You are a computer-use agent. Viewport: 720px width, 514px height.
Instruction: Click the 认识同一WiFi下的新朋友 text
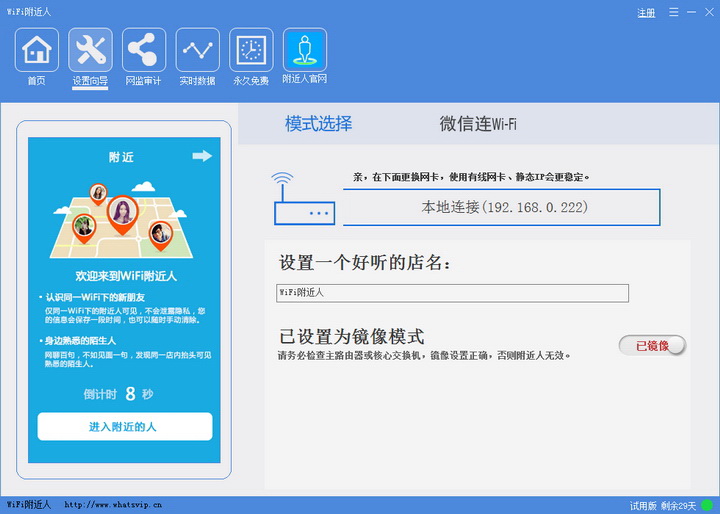click(x=95, y=297)
